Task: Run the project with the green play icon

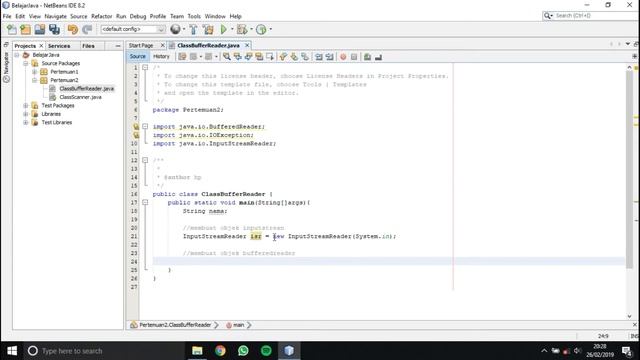Action: point(224,29)
